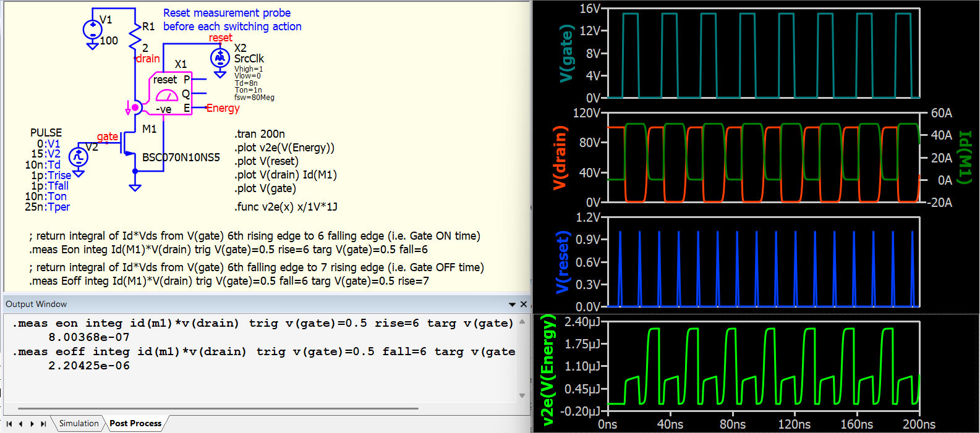Open the Output Window dropdown arrow menu

click(512, 305)
